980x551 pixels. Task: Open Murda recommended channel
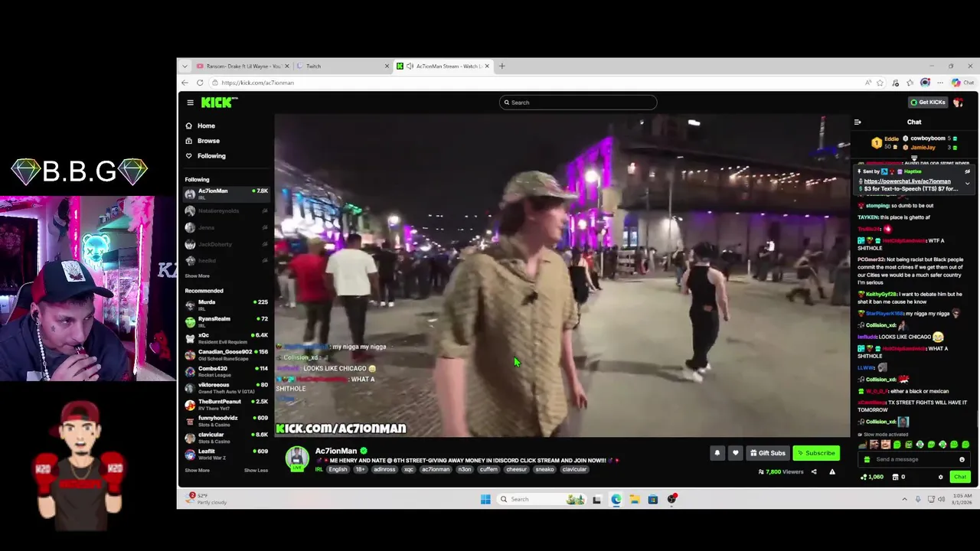coord(226,304)
